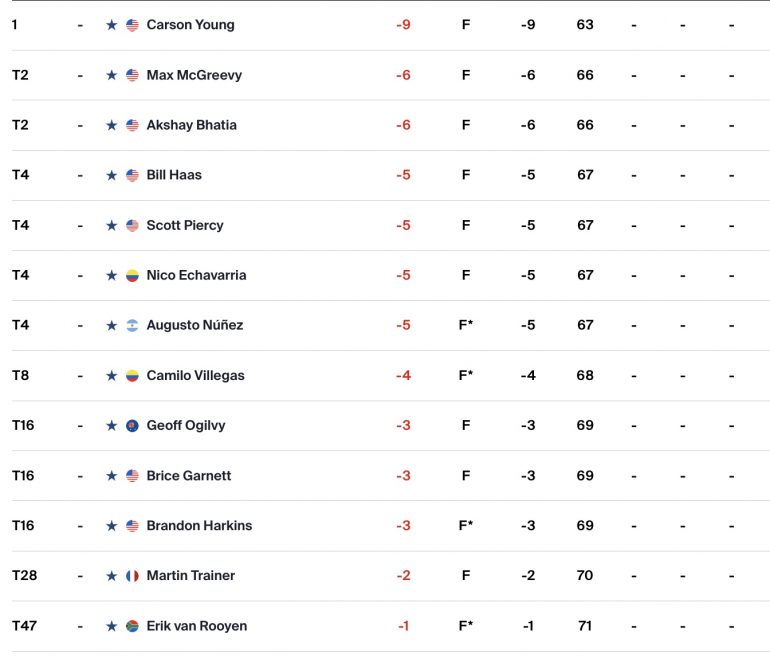Expand Martin Trainer's row at T28
This screenshot has width=770, height=658.
(x=390, y=576)
